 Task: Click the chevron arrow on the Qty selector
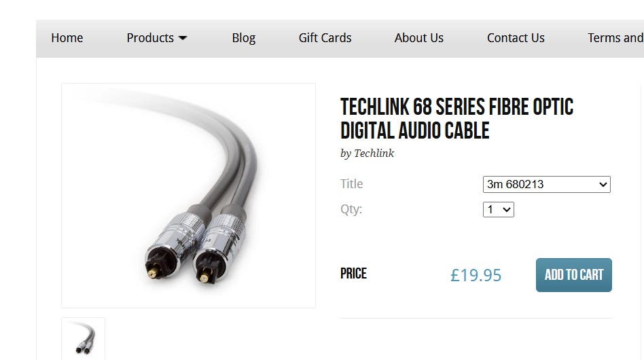pos(507,210)
